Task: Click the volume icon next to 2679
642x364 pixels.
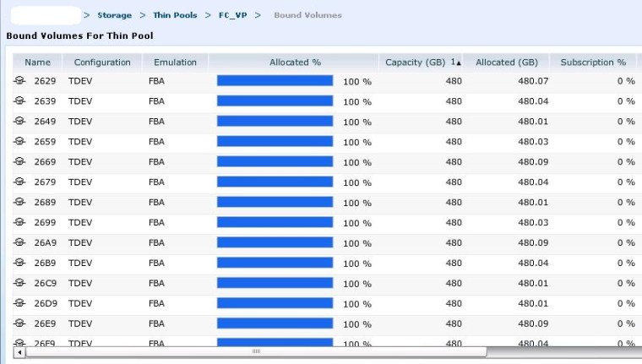Action: 19,182
